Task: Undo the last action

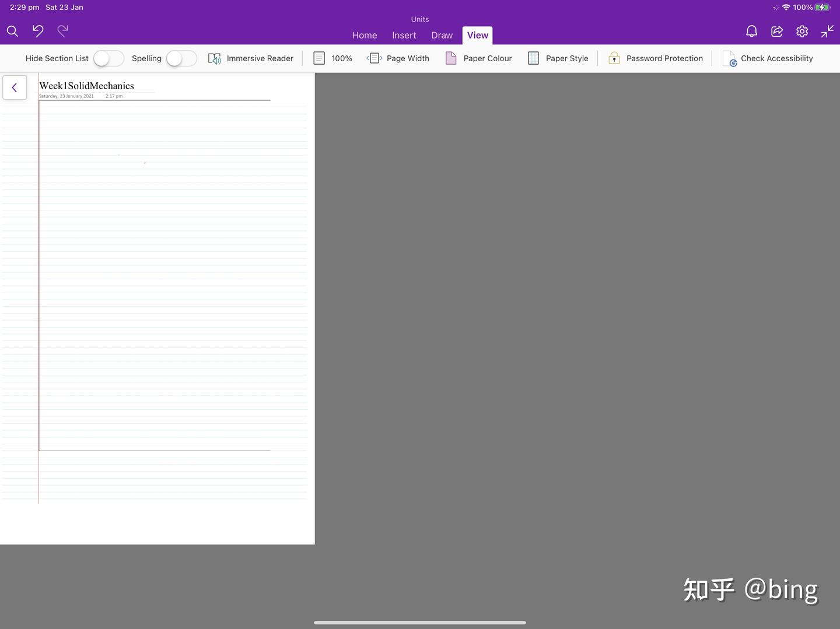Action: tap(37, 31)
